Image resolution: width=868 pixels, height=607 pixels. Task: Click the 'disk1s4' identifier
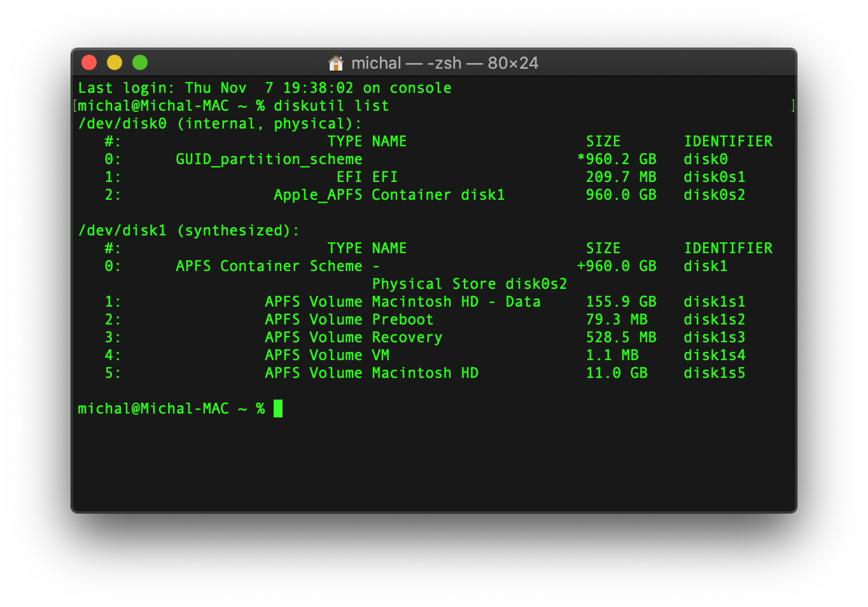715,355
